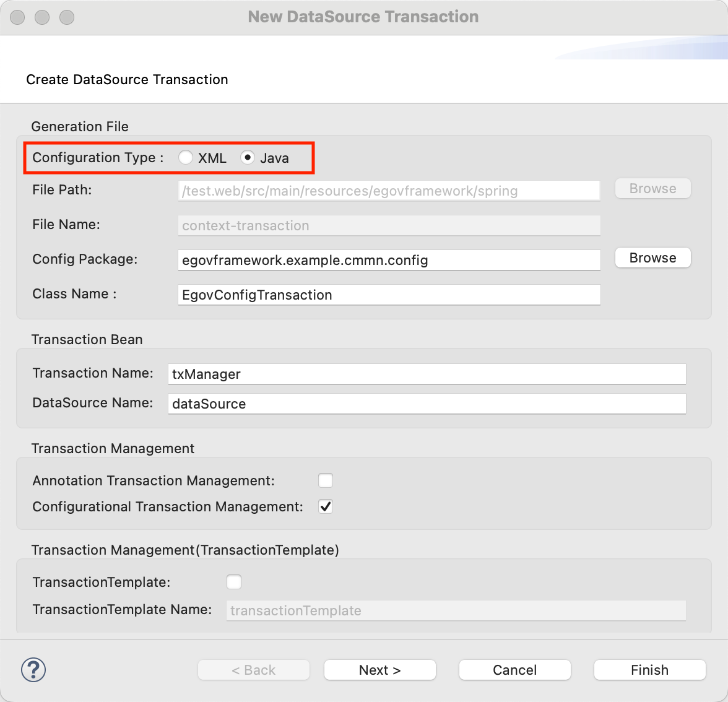
Task: Click Finish to create the transaction
Action: point(649,670)
